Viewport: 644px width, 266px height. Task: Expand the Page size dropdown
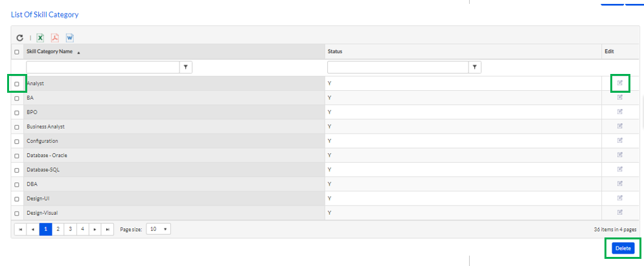point(159,229)
